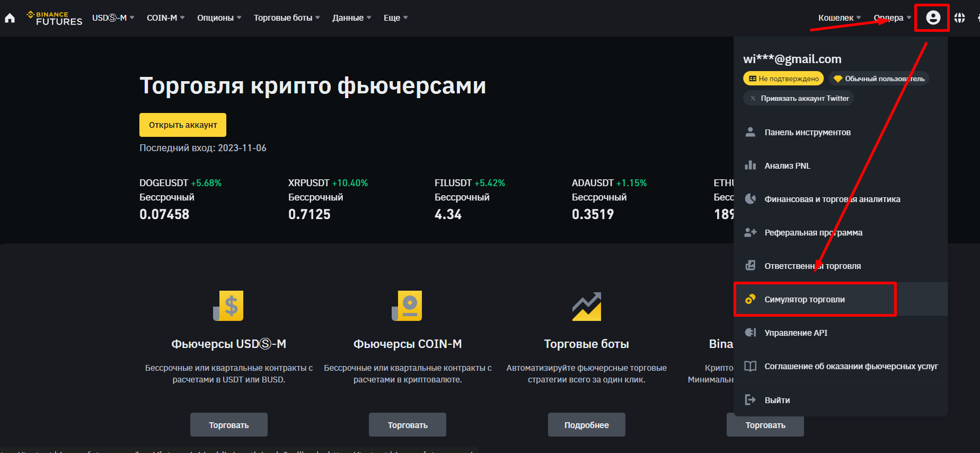980x453 pixels.
Task: Click the partially hidden fourth Торговать button
Action: click(x=765, y=426)
